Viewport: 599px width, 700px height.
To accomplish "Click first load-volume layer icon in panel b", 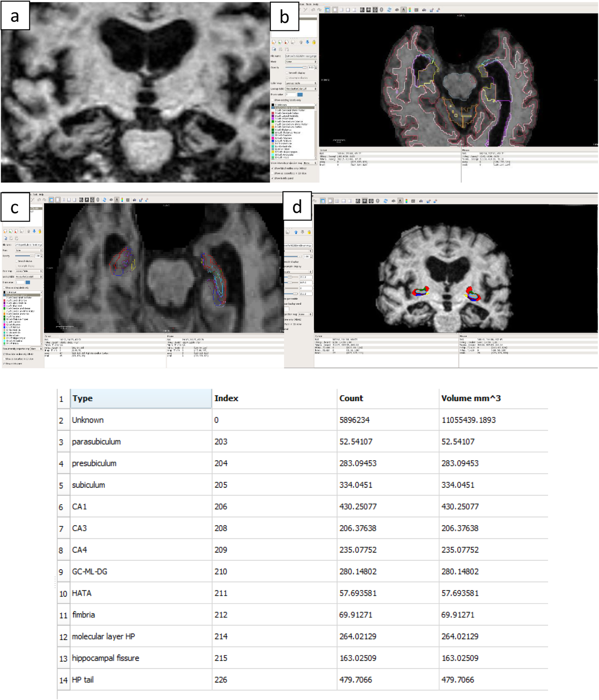I will click(274, 42).
